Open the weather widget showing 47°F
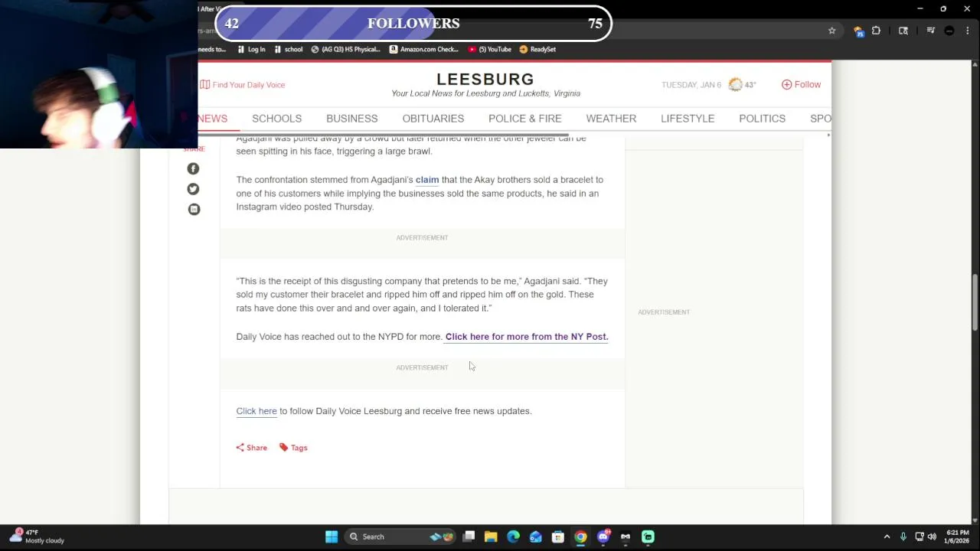Screen dimensions: 980x551 tap(37, 536)
